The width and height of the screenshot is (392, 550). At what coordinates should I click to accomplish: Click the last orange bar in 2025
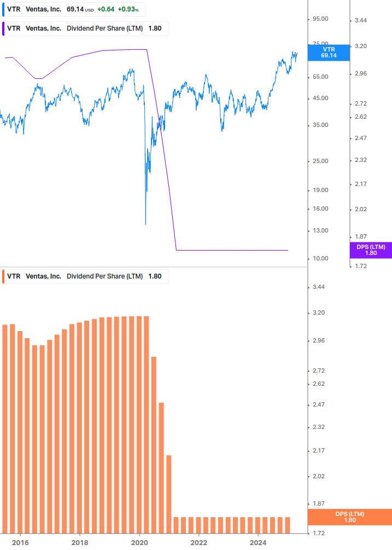point(288,525)
